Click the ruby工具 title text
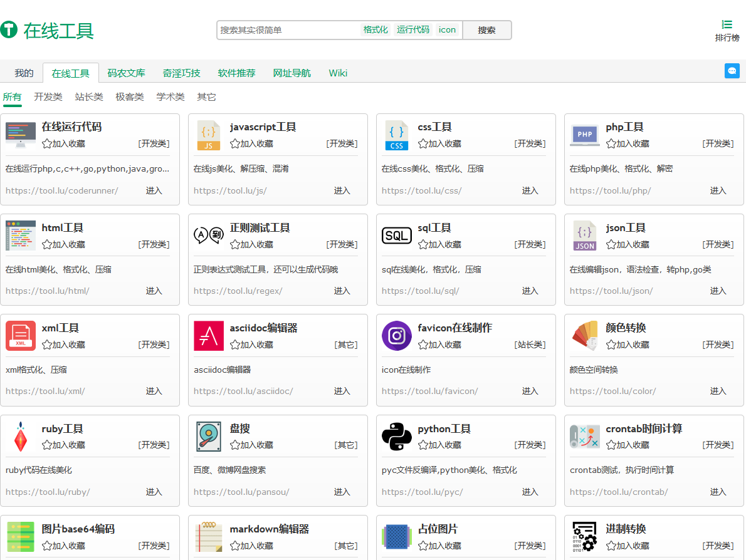Screen dimensions: 746x560 coord(62,429)
